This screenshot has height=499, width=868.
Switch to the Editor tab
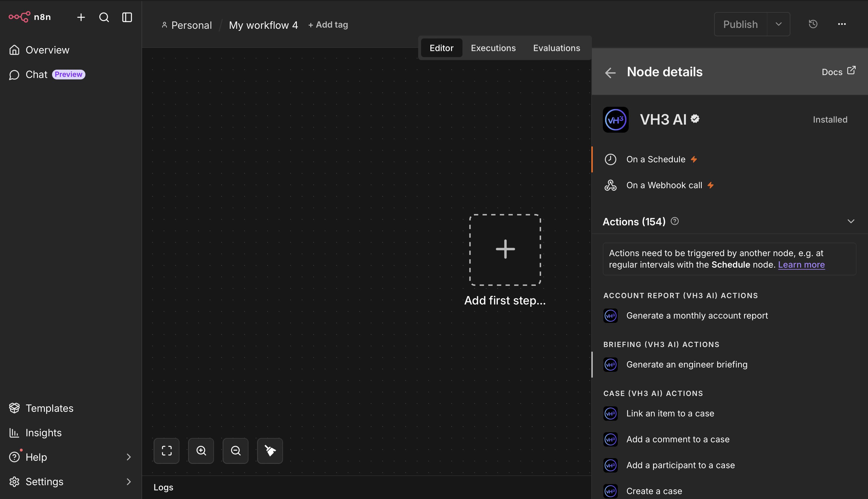441,48
